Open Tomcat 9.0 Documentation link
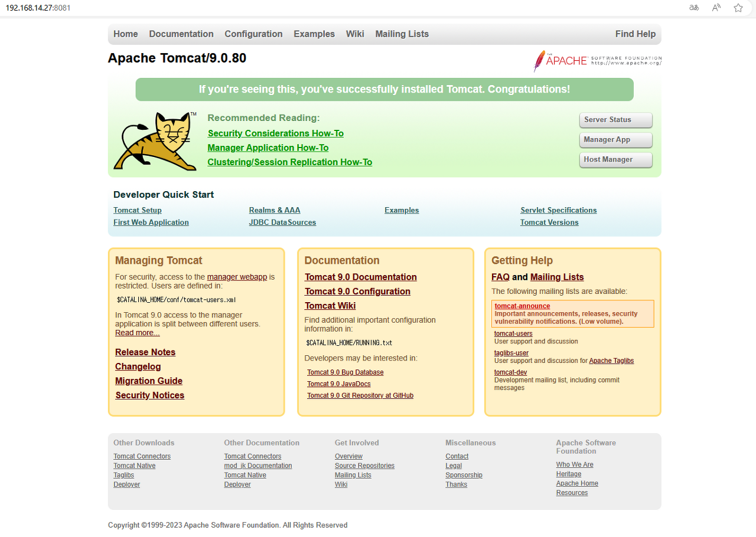Viewport: 756px width, 537px height. tap(361, 277)
